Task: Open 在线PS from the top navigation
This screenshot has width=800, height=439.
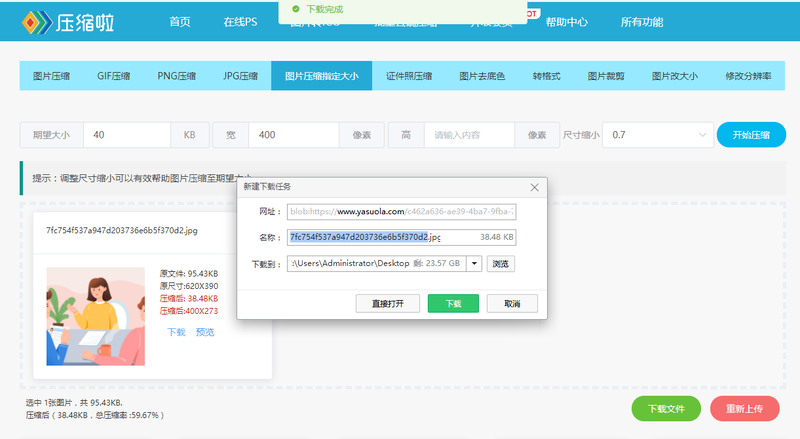Action: (x=240, y=22)
